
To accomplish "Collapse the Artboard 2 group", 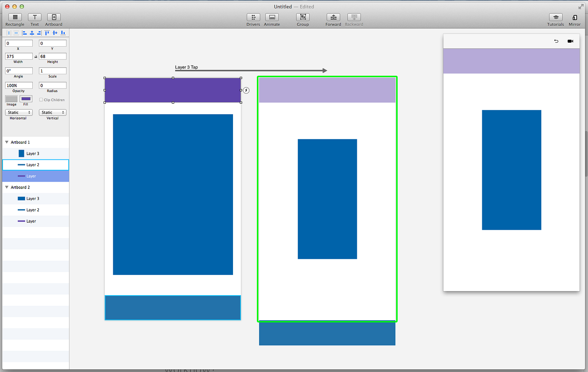I will 7,187.
